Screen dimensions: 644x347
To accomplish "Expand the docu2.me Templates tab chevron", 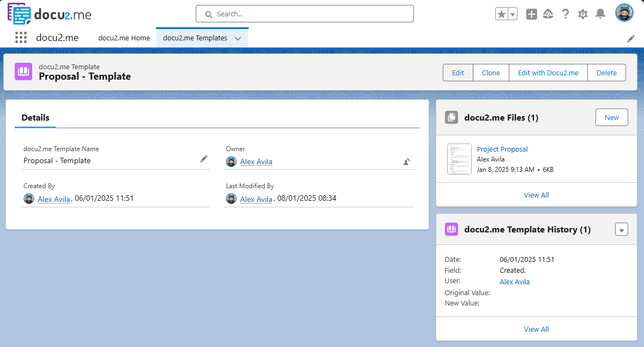I will [237, 38].
